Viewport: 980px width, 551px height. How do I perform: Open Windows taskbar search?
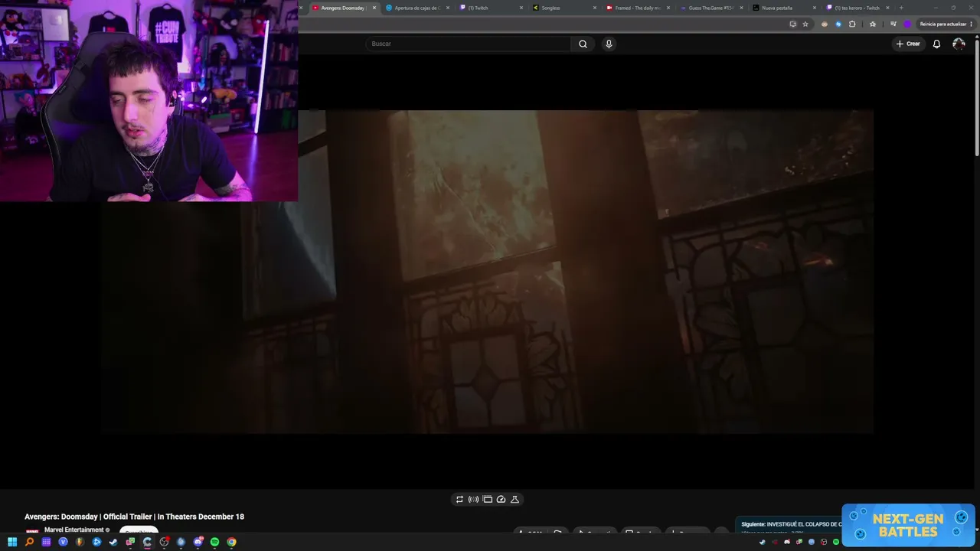[29, 542]
